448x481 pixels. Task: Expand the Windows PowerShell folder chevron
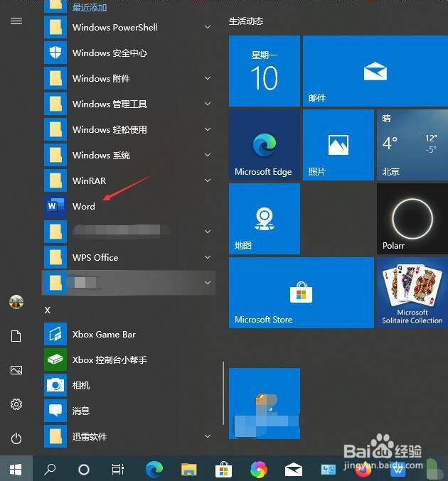click(x=208, y=27)
